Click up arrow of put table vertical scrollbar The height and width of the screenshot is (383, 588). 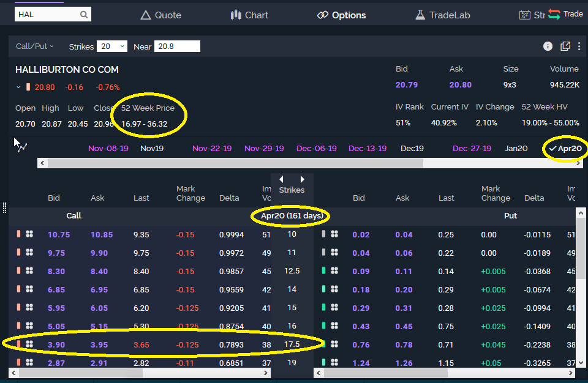(x=581, y=213)
